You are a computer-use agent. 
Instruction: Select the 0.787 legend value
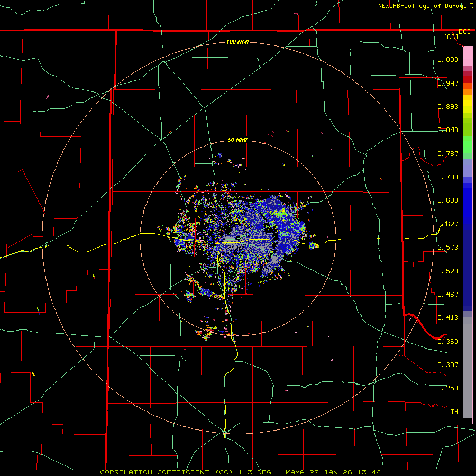pyautogui.click(x=448, y=153)
